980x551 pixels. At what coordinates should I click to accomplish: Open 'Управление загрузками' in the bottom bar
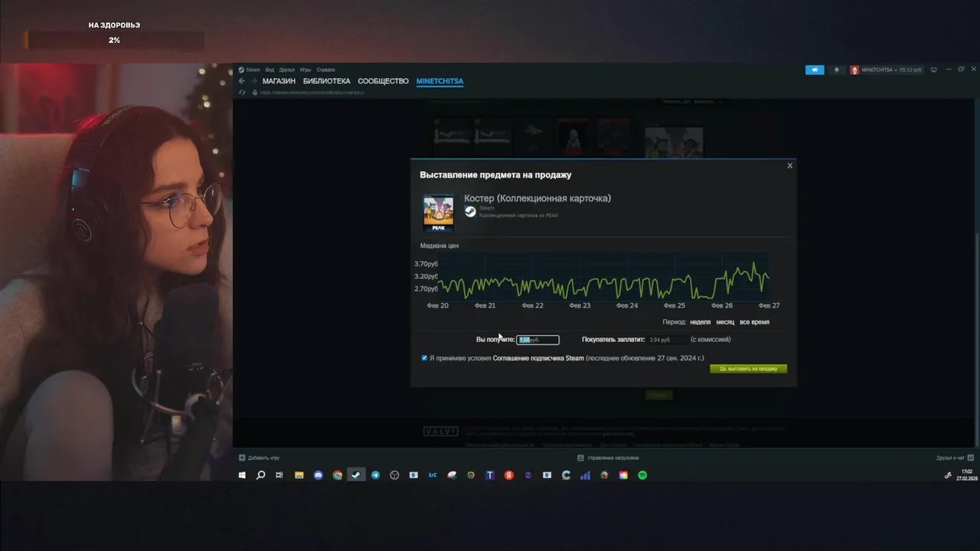point(609,458)
